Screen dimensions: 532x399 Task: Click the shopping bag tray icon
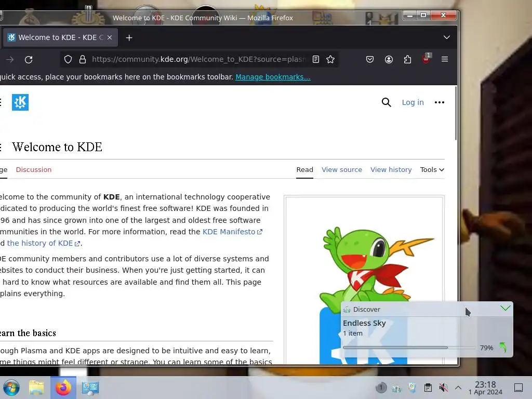(412, 388)
